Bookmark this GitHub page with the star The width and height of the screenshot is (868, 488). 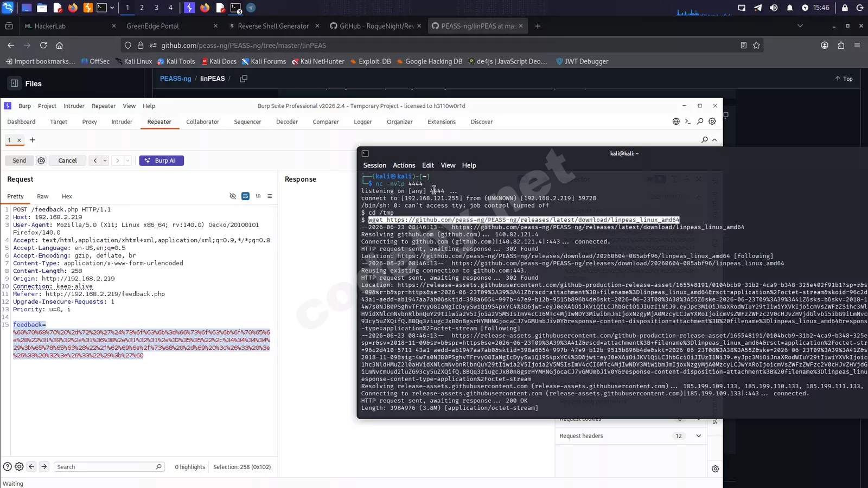coord(756,46)
